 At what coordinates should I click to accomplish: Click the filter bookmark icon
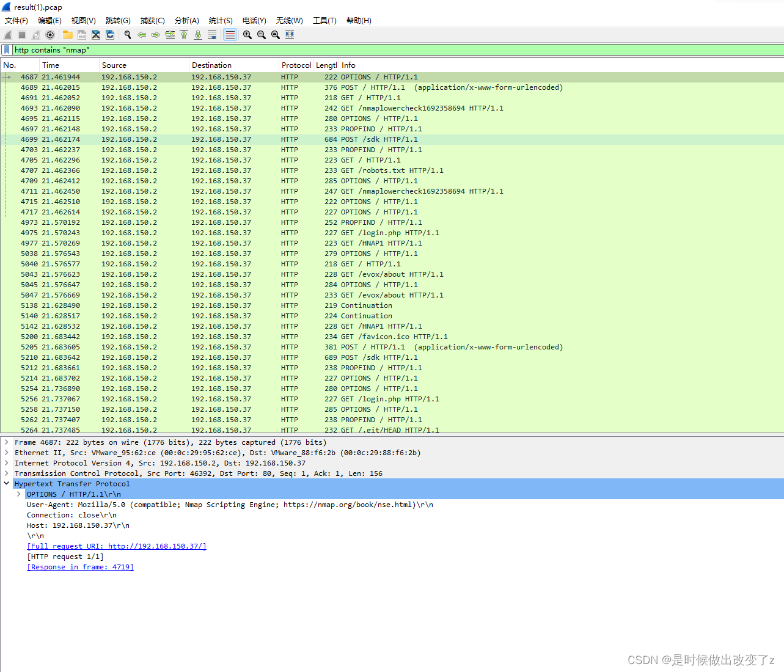[x=7, y=49]
